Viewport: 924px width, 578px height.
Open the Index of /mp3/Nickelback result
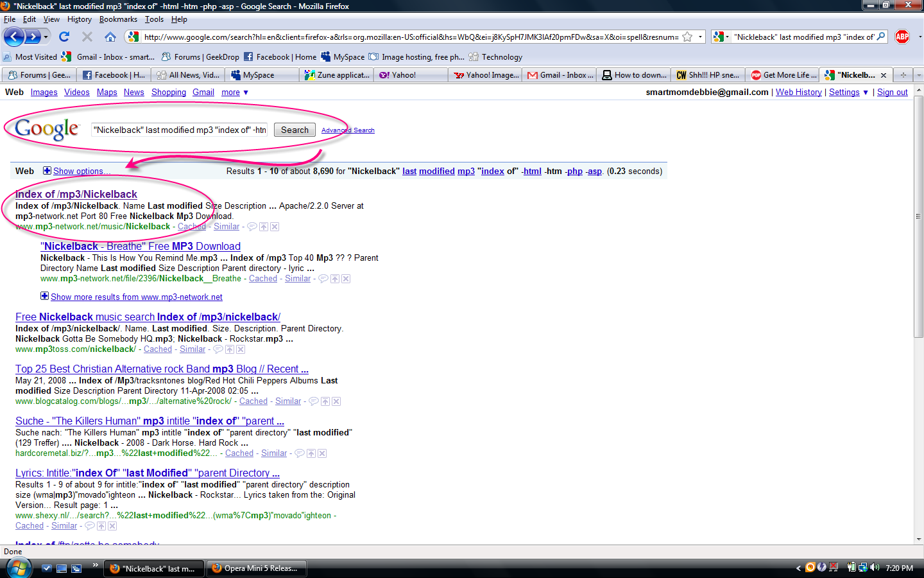[76, 194]
